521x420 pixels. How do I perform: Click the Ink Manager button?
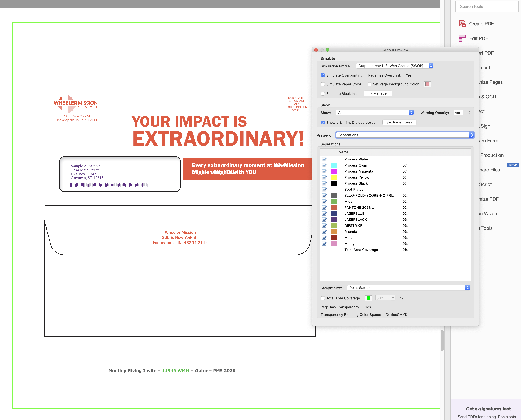[x=378, y=93]
